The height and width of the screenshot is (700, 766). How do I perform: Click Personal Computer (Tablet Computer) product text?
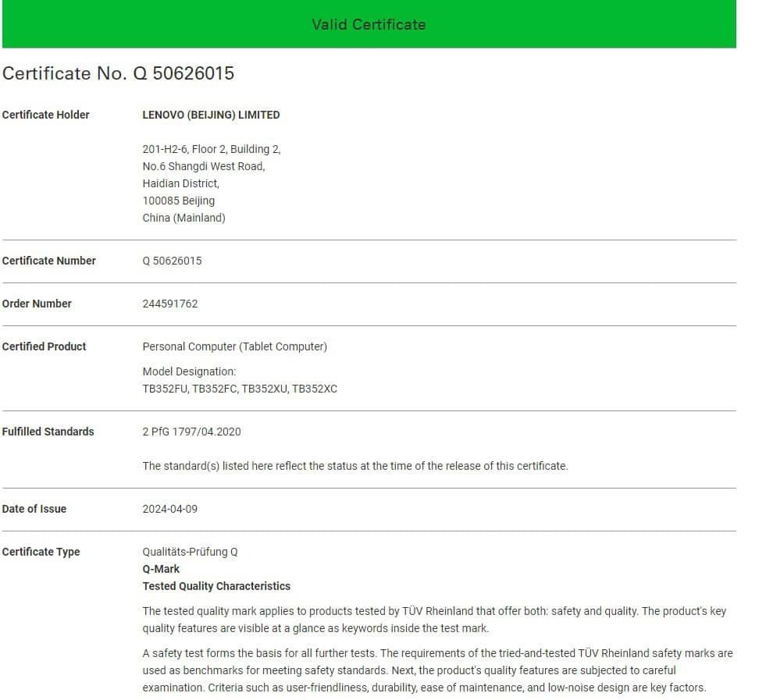[234, 346]
